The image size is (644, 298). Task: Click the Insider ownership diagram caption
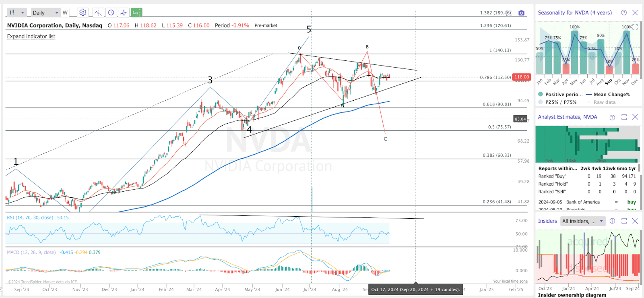click(x=572, y=295)
